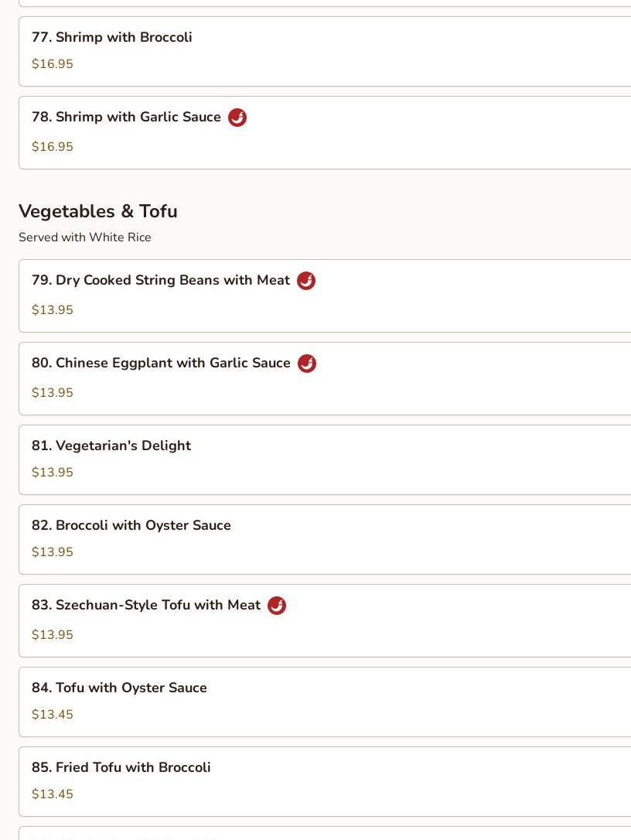Image resolution: width=631 pixels, height=840 pixels.
Task: Choose 80. Chinese Eggplant with Garlic Sauce
Action: coord(161,363)
